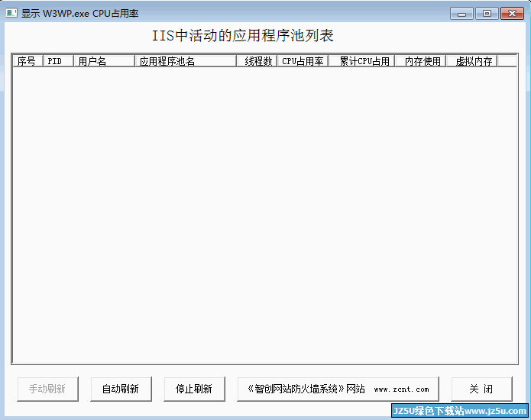Click the IIS中活动的应用程序池列表 heading text
The image size is (531, 420).
242,36
